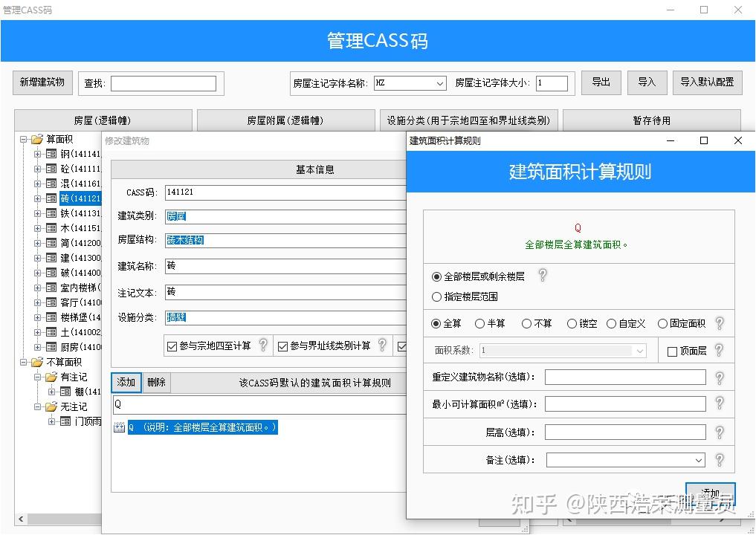Viewport: 756px width, 535px height.
Task: Click the 重定义建筑物名称 input field
Action: (625, 377)
